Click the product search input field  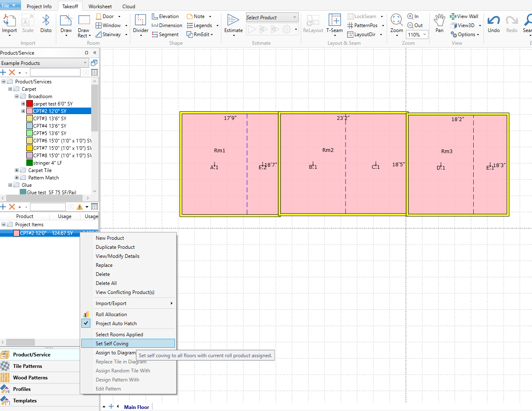[55, 73]
